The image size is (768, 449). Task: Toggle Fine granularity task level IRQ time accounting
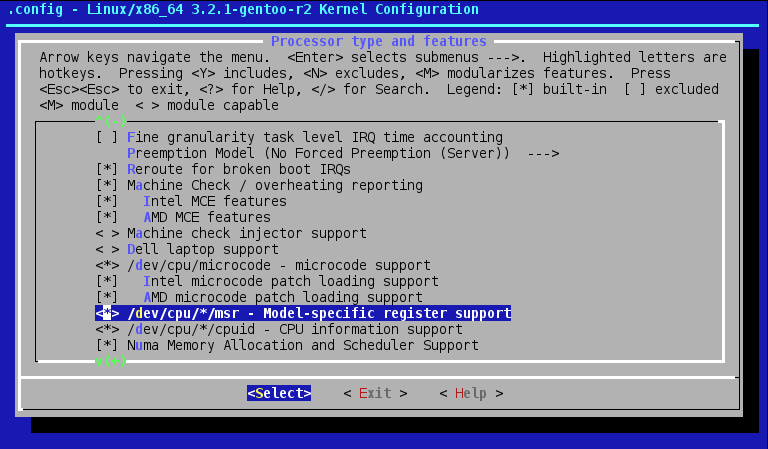coord(299,137)
